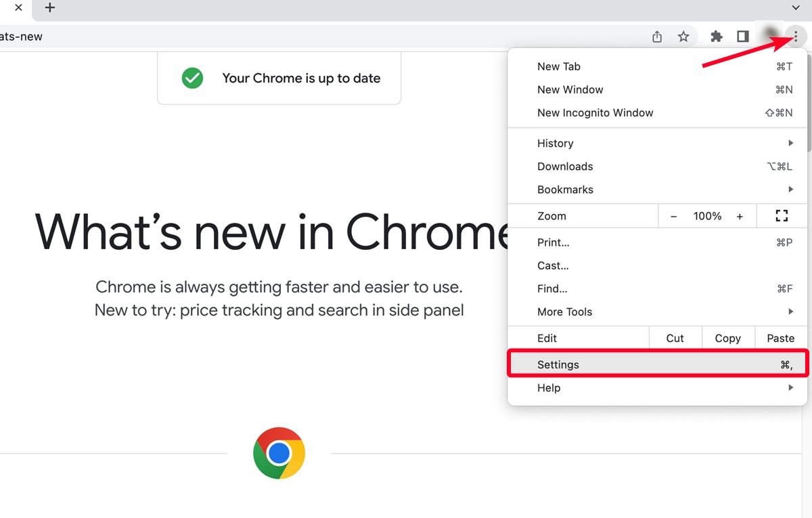Open the Extensions puzzle-piece icon
The height and width of the screenshot is (518, 812).
[x=716, y=36]
